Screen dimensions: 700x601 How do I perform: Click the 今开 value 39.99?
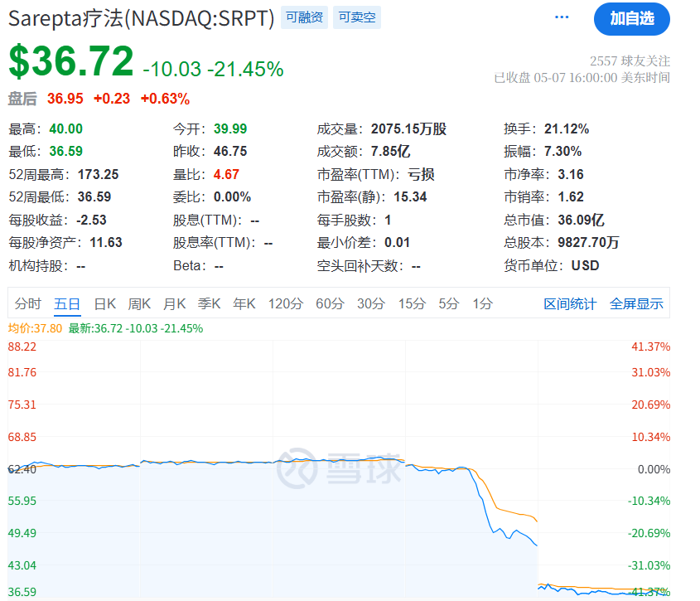tap(230, 128)
